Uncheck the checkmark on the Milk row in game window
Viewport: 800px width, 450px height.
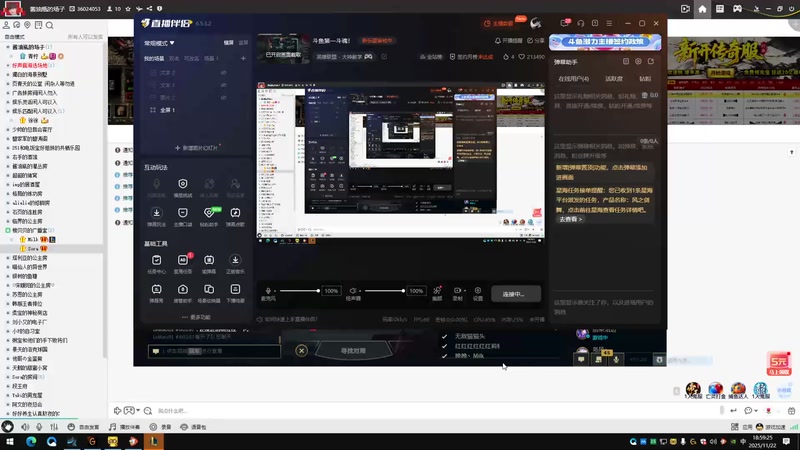[x=444, y=356]
